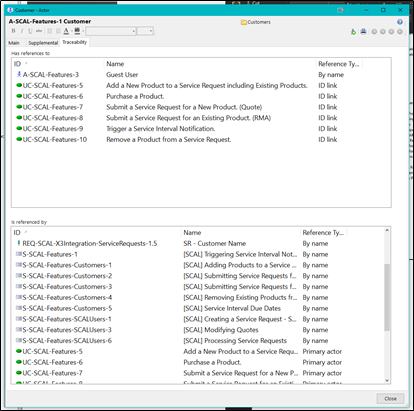Open font color dropdown arrow
Image resolution: width=414 pixels, height=411 pixels.
click(71, 31)
